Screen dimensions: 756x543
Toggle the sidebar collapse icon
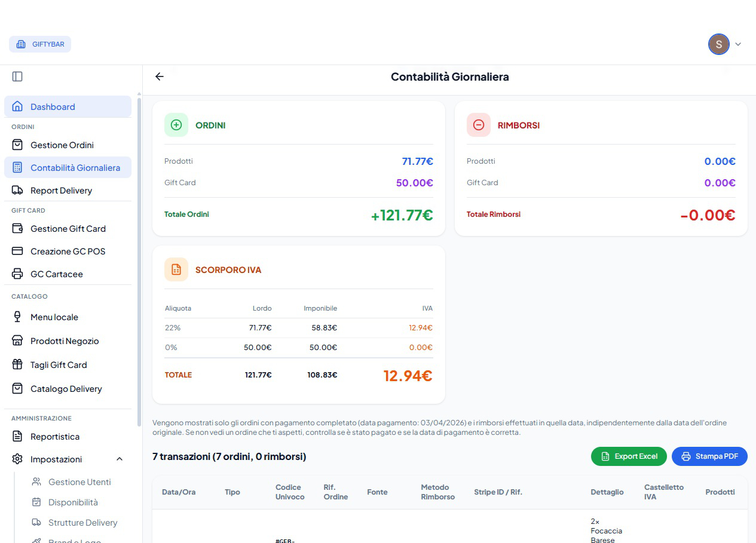17,76
